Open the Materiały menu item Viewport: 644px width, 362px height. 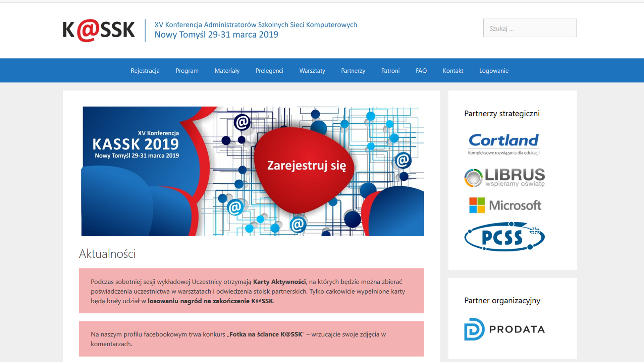coord(227,71)
